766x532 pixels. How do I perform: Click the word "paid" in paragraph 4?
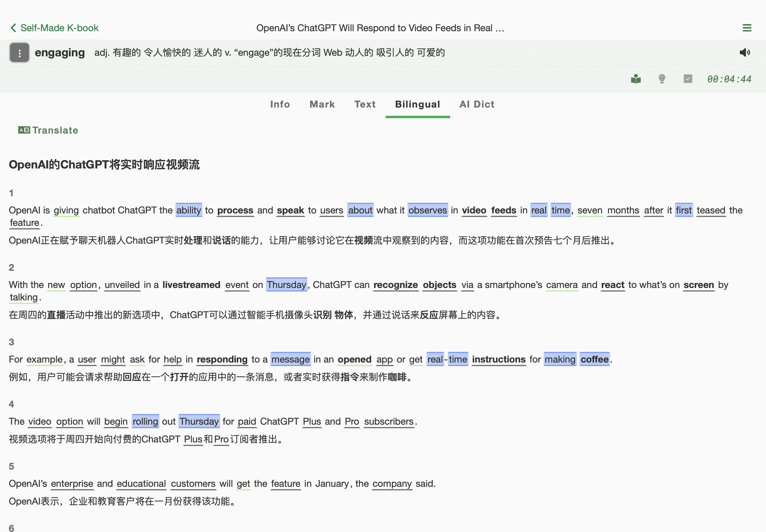[x=247, y=422]
